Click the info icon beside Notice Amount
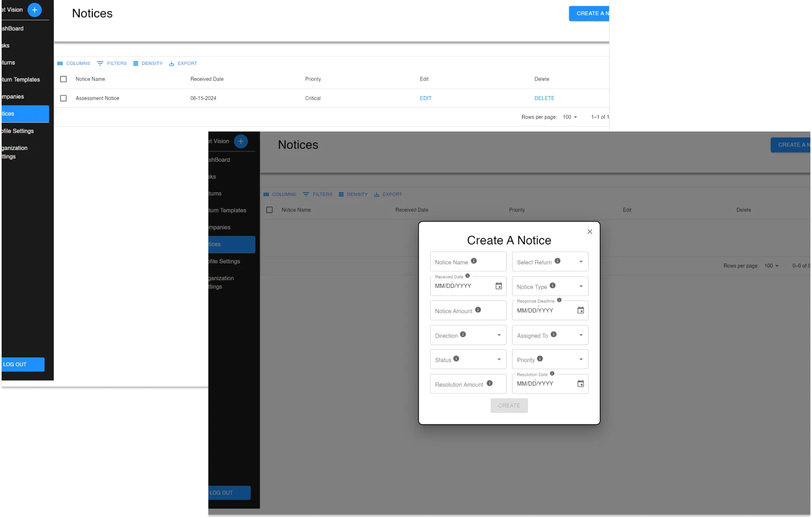 pos(478,310)
